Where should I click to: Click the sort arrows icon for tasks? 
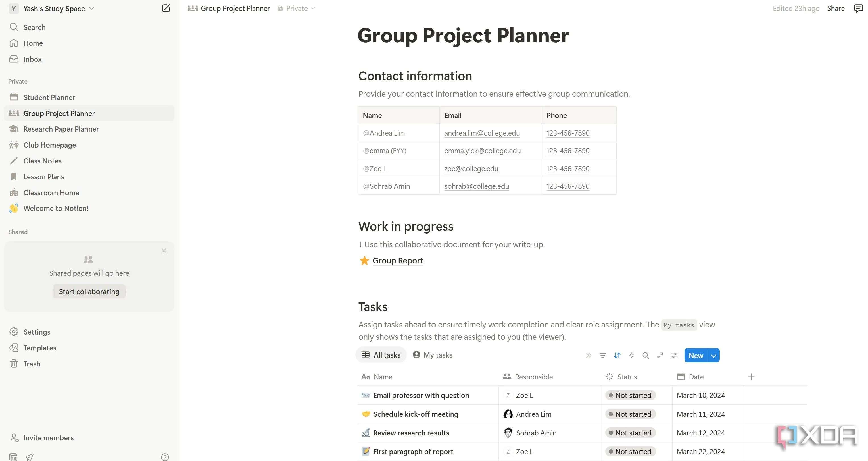click(x=617, y=355)
